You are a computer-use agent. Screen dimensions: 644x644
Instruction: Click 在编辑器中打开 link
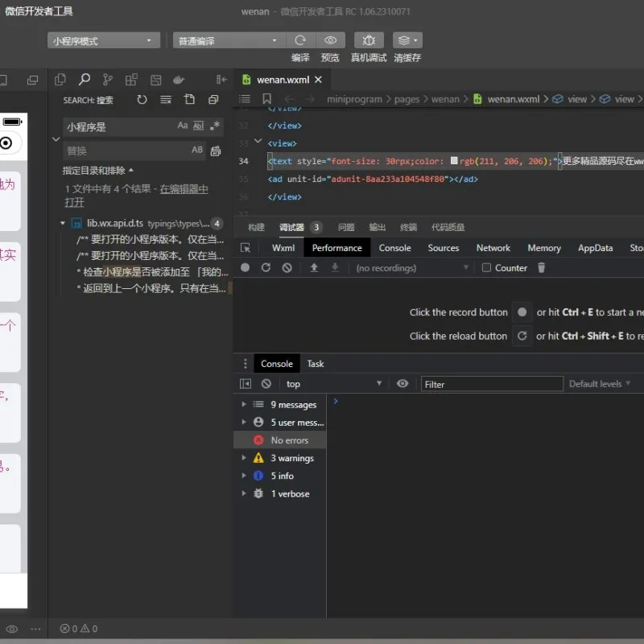[136, 196]
